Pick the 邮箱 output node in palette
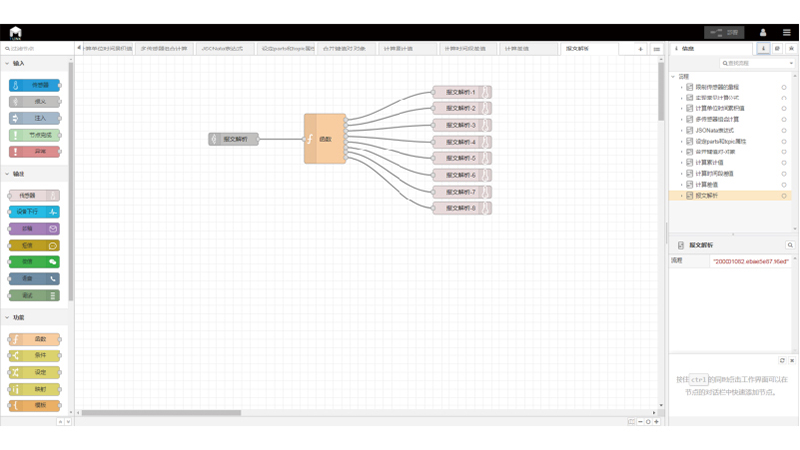Screen dimensions: 800x450 [x=34, y=229]
